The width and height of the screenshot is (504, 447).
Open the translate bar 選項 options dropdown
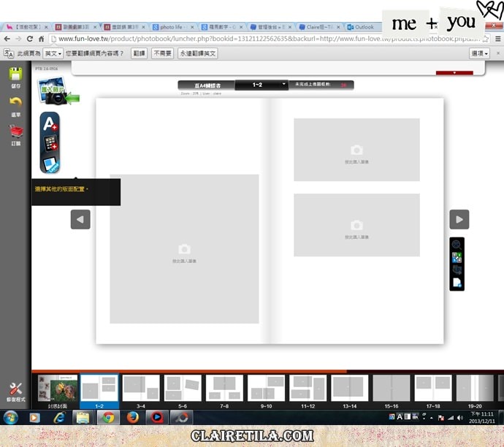click(x=479, y=53)
